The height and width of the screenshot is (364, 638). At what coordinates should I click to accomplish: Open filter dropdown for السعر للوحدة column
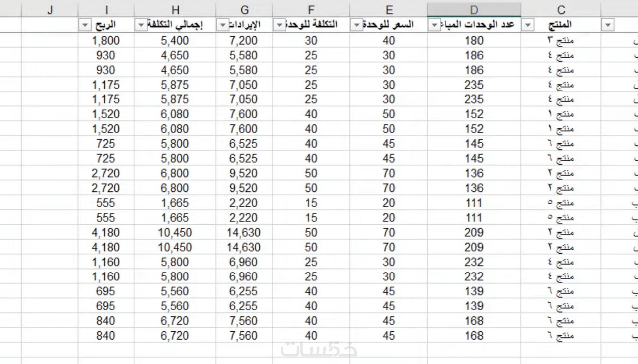pyautogui.click(x=357, y=25)
